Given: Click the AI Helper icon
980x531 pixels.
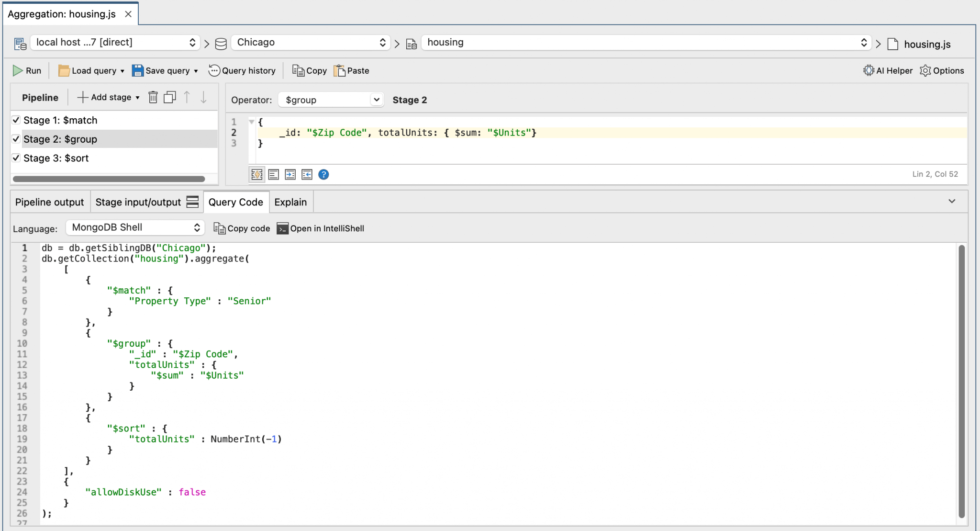Looking at the screenshot, I should click(x=868, y=71).
